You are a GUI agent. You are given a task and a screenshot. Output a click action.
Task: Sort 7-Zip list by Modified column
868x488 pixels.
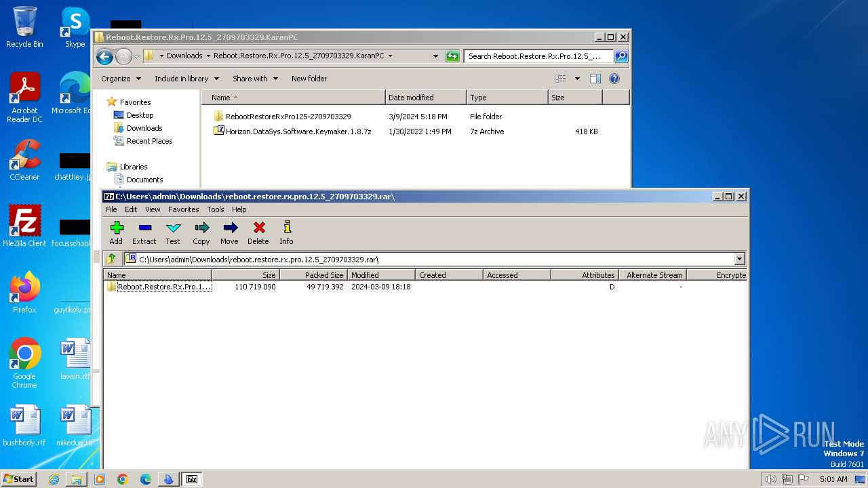[382, 275]
